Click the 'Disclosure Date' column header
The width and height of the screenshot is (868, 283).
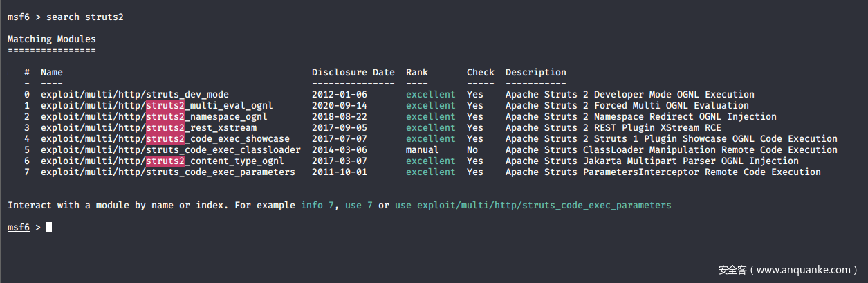(353, 72)
